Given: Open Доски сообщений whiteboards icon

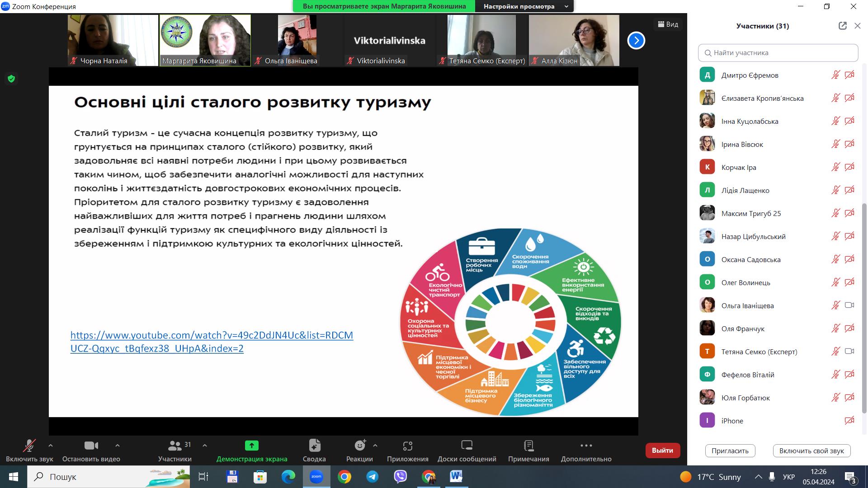Looking at the screenshot, I should (467, 446).
